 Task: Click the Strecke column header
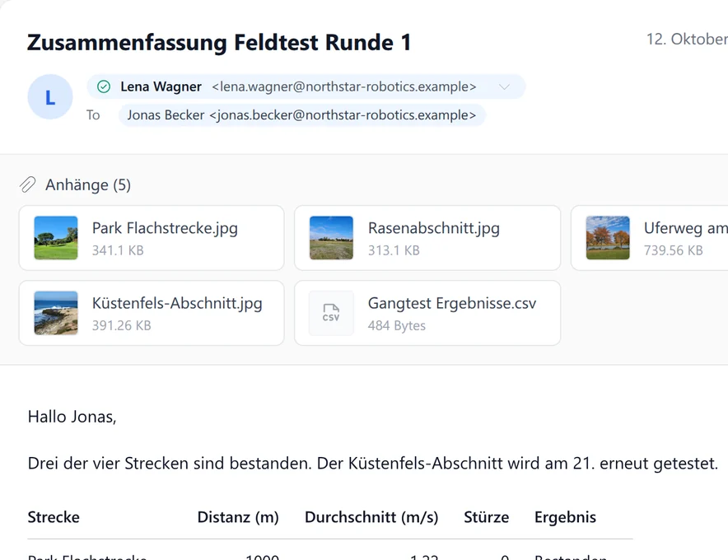[54, 517]
